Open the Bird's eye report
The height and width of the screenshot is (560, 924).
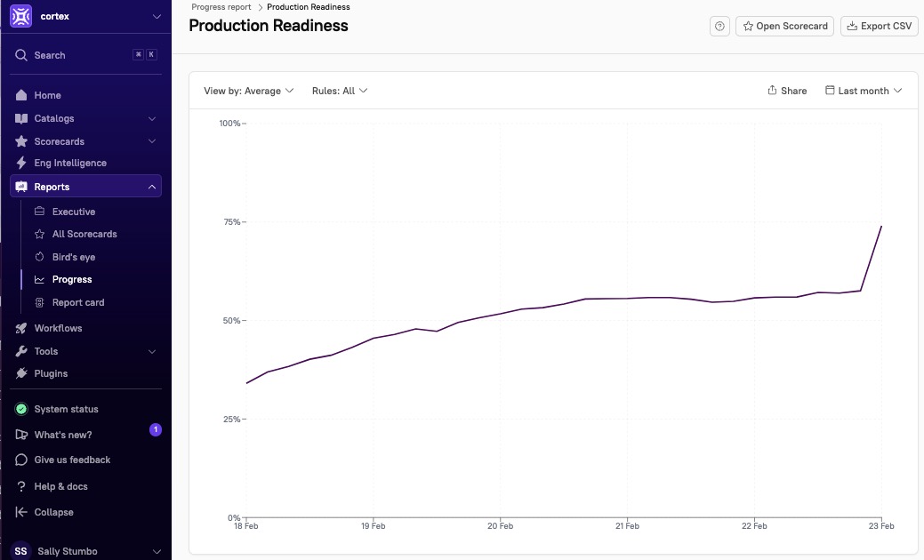73,257
